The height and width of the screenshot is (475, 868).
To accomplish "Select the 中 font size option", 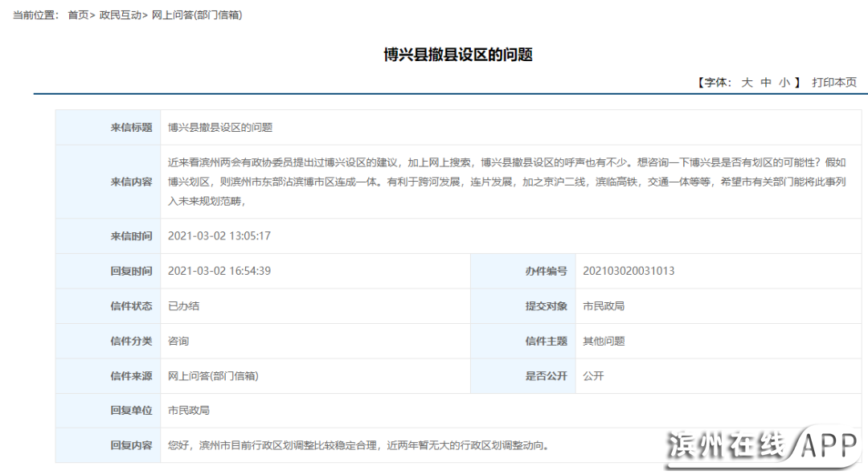I will [765, 81].
